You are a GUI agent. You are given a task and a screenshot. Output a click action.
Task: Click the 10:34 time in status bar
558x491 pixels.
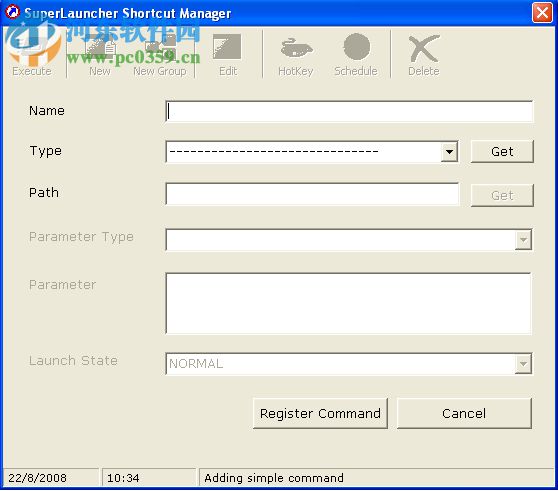(123, 478)
